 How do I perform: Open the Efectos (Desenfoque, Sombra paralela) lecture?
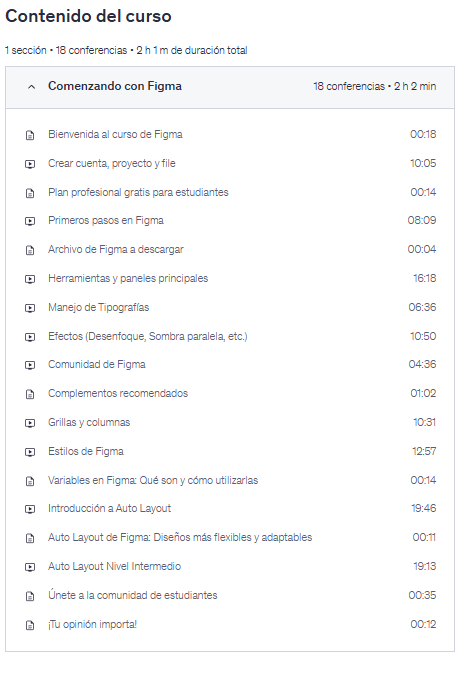coord(148,336)
